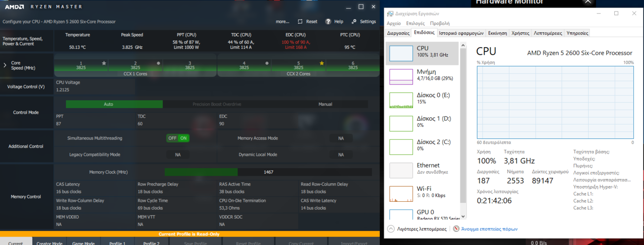Click the dot marker on core 2
644x245 pixels.
point(158,63)
